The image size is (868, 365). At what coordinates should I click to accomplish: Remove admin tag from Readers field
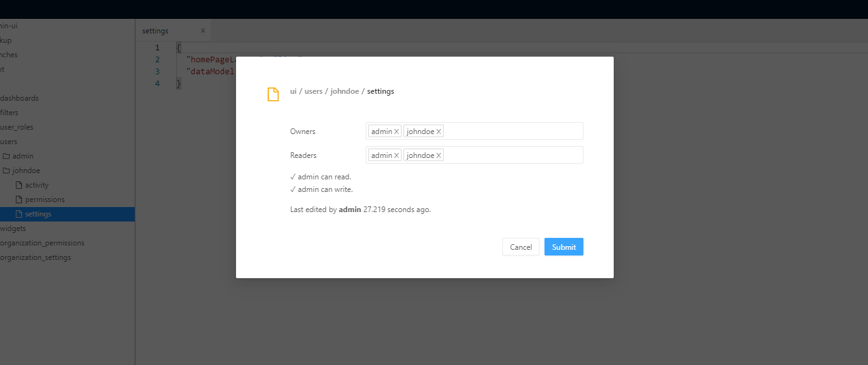point(397,155)
